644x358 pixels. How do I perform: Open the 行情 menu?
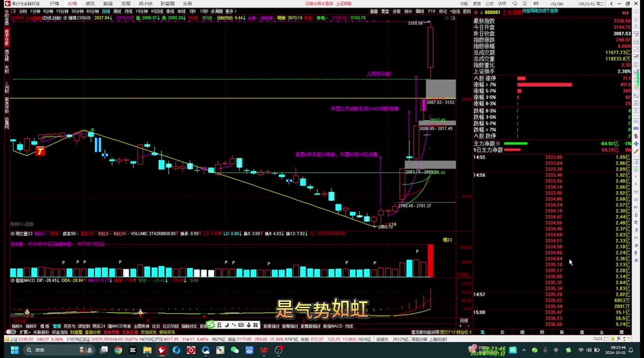point(54,4)
